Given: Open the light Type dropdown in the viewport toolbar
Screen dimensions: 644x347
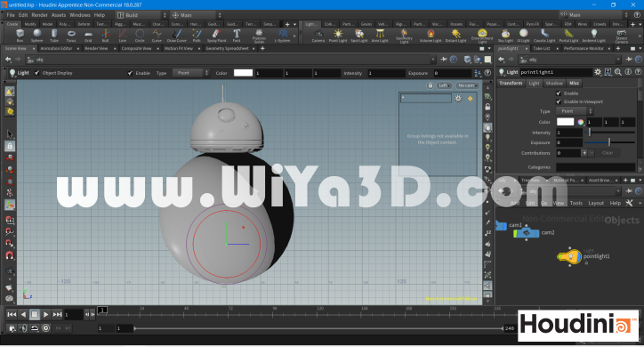Looking at the screenshot, I should click(190, 73).
